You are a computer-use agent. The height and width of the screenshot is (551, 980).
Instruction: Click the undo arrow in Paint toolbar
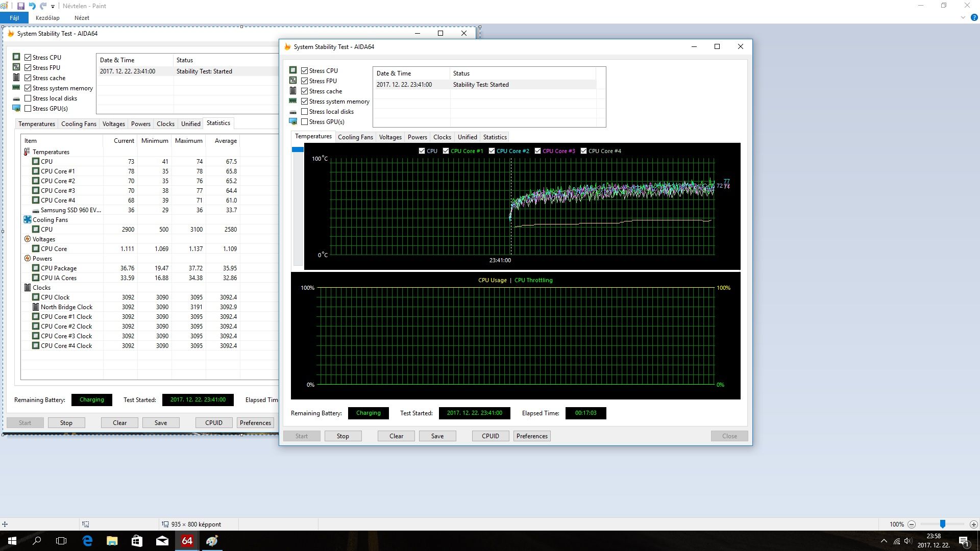click(x=32, y=6)
